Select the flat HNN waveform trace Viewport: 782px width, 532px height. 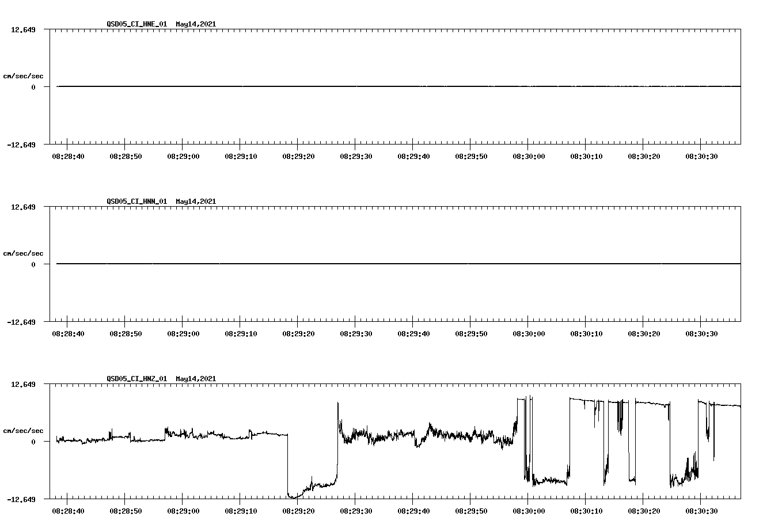click(346, 264)
